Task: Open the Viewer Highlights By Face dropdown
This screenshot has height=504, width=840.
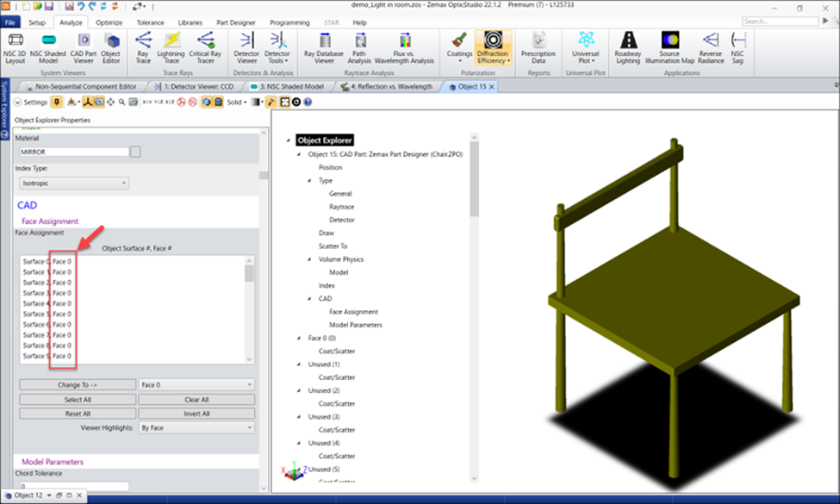Action: (196, 427)
